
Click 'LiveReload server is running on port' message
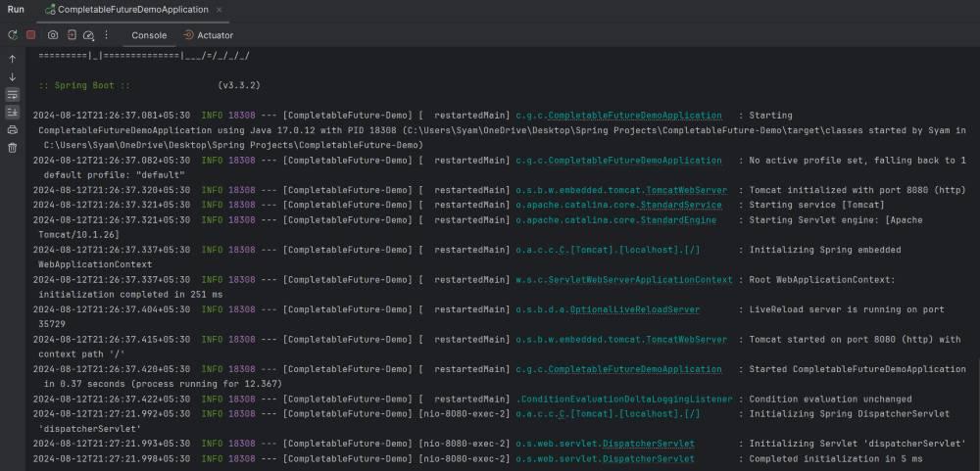[x=847, y=309]
